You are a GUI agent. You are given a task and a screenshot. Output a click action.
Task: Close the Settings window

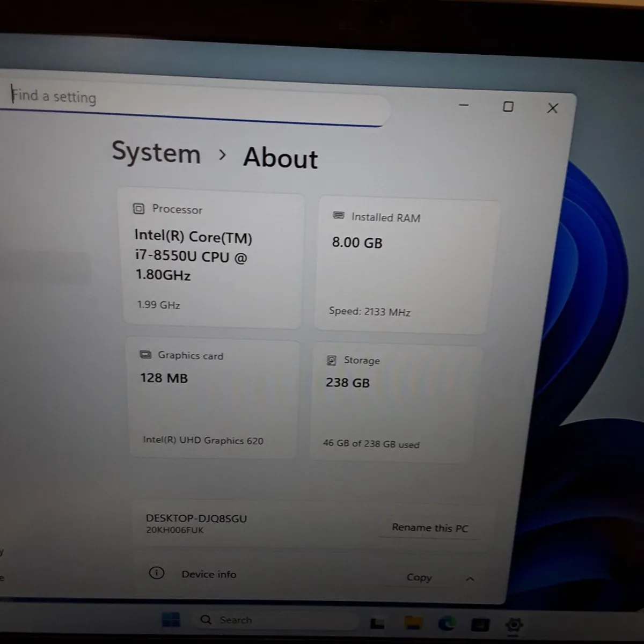tap(552, 108)
